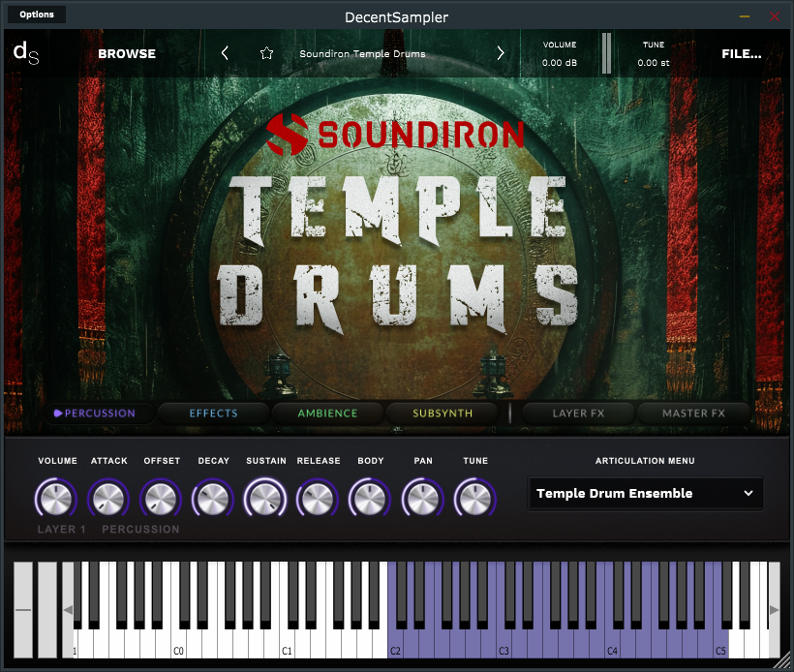Click the layer TUNE knob
794x672 pixels.
point(475,499)
